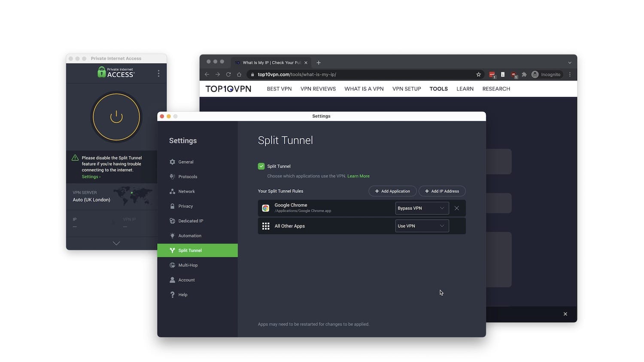This screenshot has width=644, height=362.
Task: Open the Bypass VPN dropdown for Chrome
Action: [422, 208]
